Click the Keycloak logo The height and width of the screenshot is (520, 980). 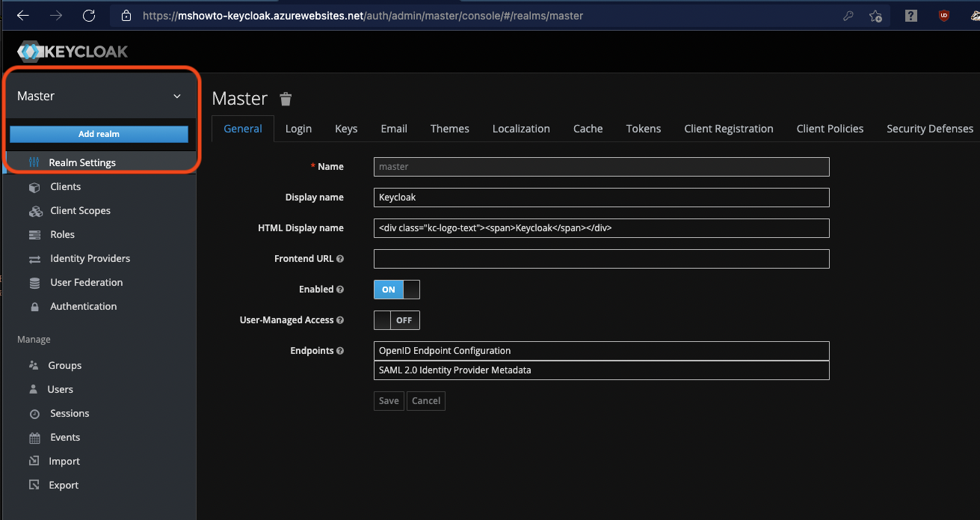73,52
